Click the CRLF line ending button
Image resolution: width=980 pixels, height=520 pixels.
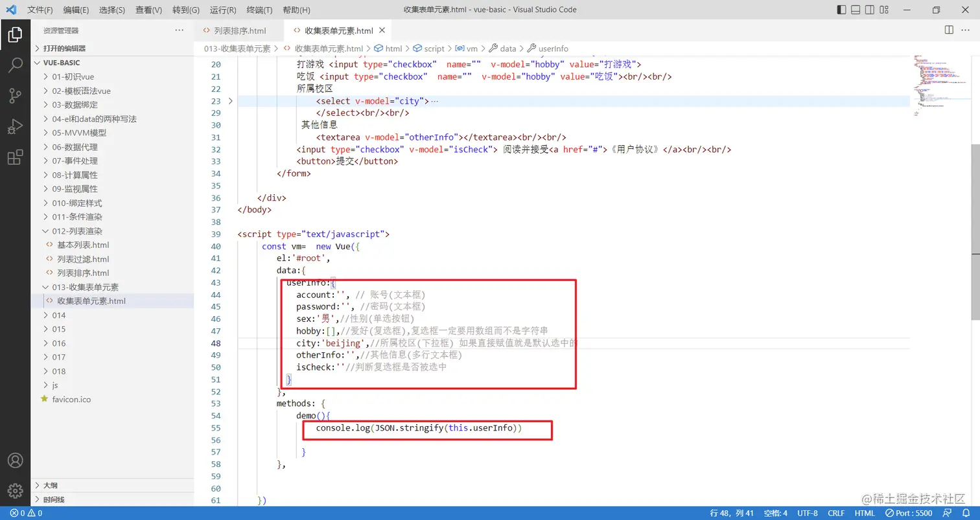(x=836, y=514)
